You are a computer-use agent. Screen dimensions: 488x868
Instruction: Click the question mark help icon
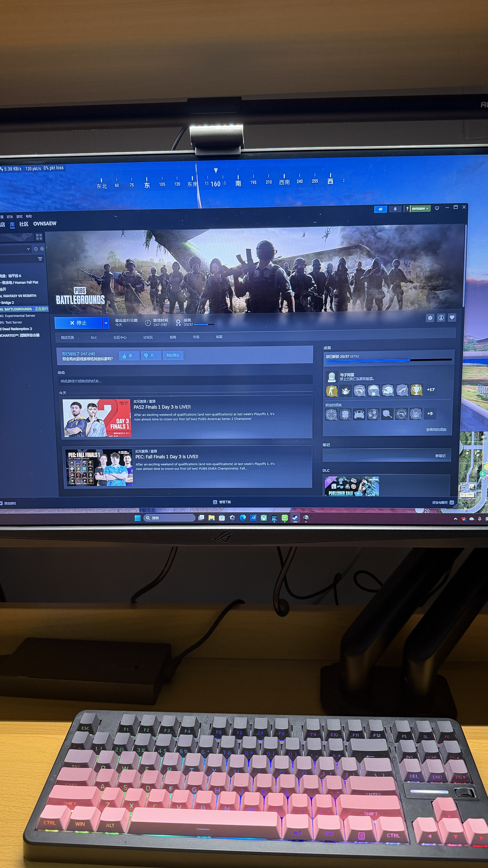407,209
